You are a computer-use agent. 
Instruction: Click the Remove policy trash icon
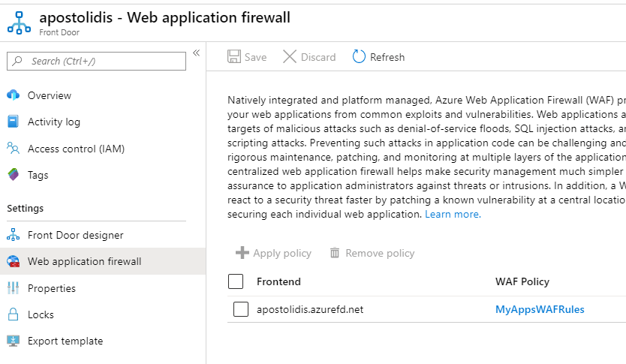(335, 253)
